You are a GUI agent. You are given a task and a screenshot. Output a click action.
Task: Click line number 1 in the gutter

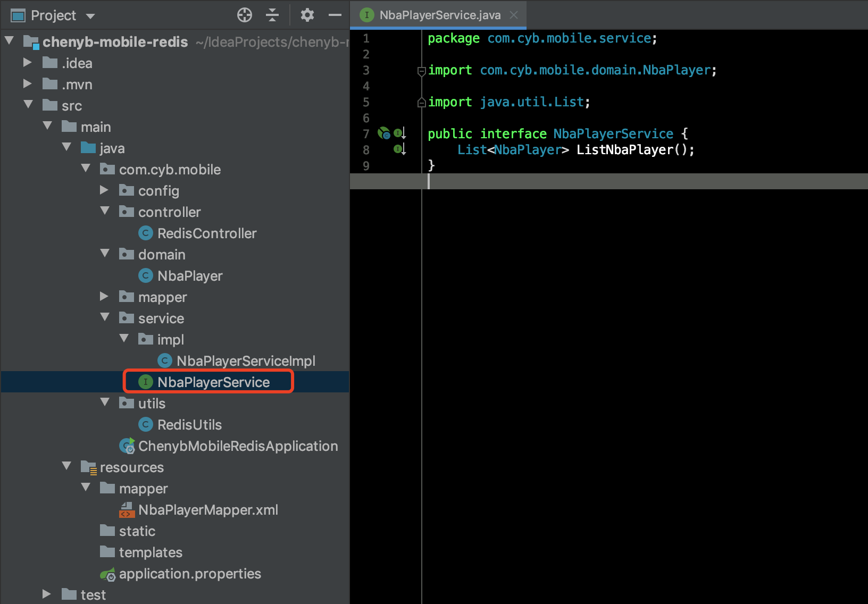pos(366,38)
